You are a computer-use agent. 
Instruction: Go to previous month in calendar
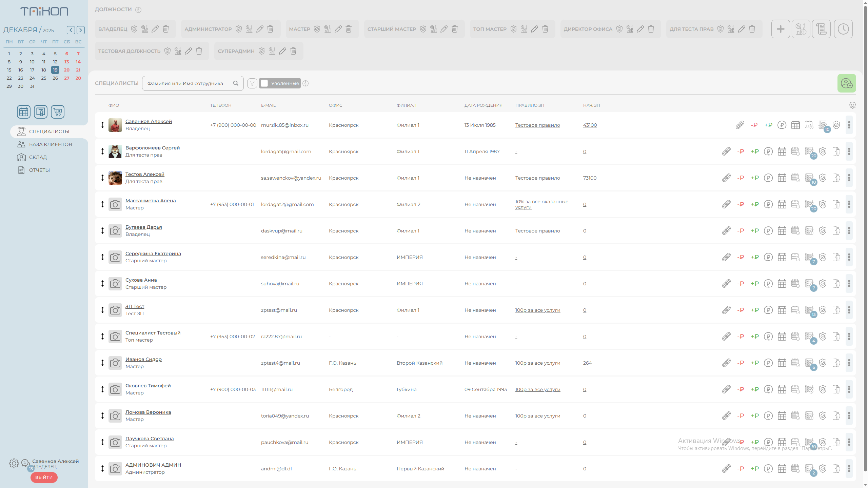tap(71, 30)
